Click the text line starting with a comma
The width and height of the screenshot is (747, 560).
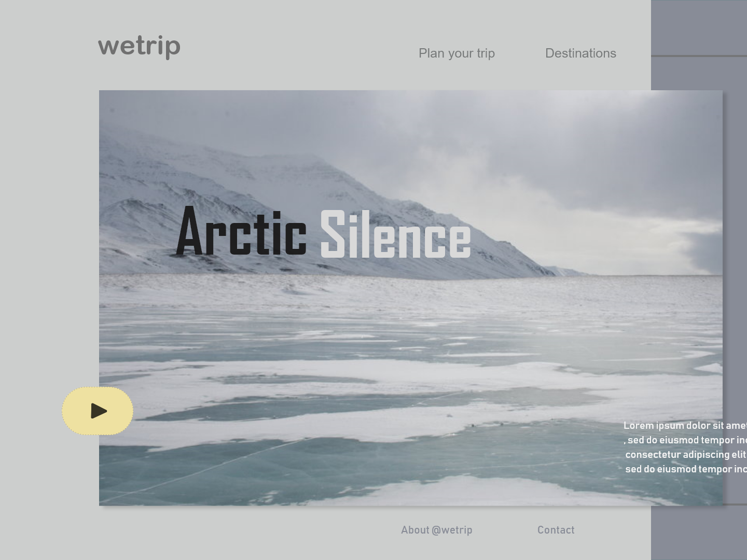(685, 440)
